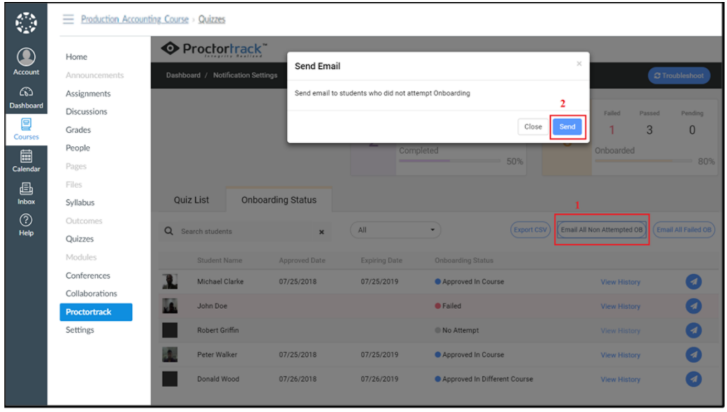Viewport: 727px width, 412px height.
Task: Click the Completed 50% progress bar
Action: 449,161
